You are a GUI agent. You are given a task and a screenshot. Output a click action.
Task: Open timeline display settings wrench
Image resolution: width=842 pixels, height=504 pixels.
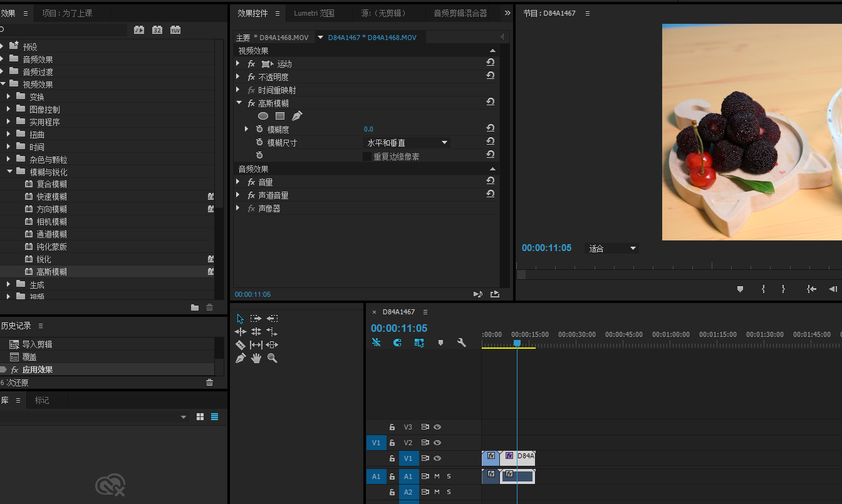[x=462, y=342]
